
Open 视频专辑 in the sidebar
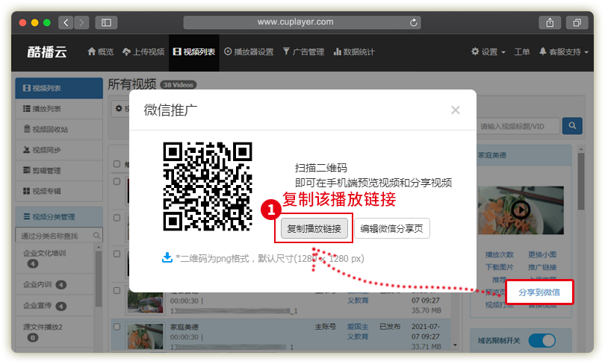point(59,191)
